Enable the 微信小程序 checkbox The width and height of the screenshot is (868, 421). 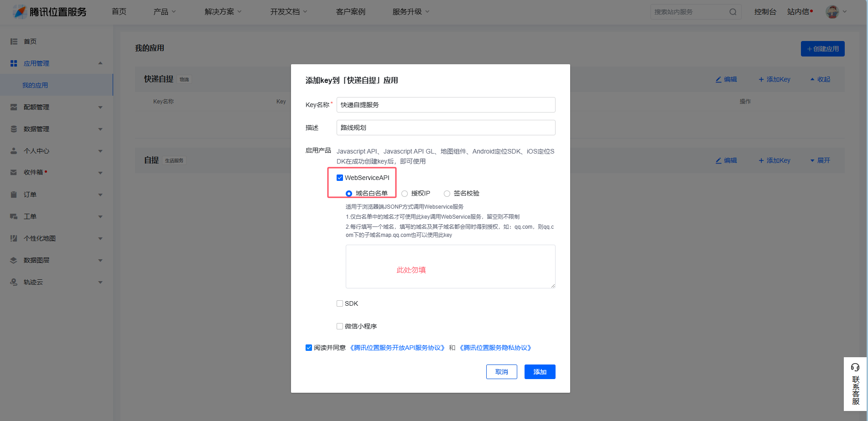coord(340,326)
